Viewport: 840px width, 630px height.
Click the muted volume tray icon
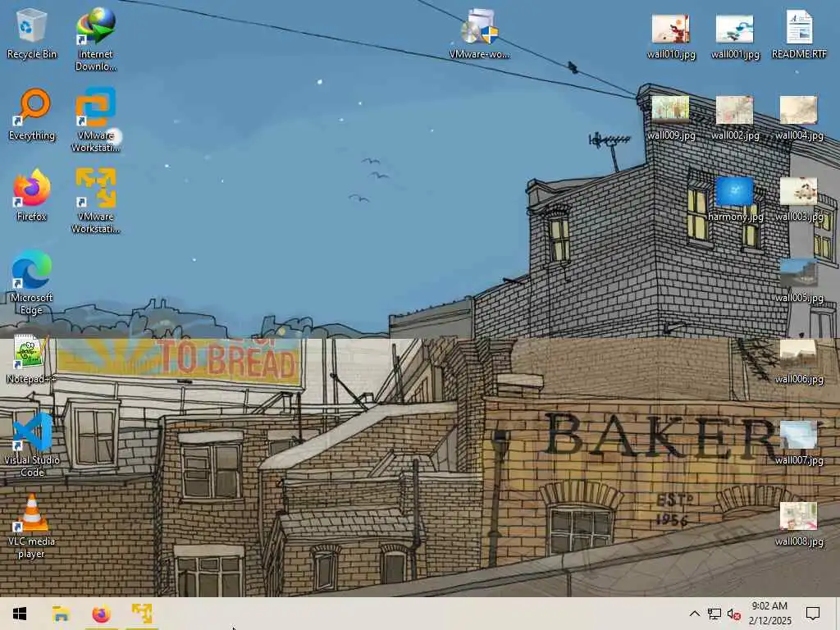(733, 614)
